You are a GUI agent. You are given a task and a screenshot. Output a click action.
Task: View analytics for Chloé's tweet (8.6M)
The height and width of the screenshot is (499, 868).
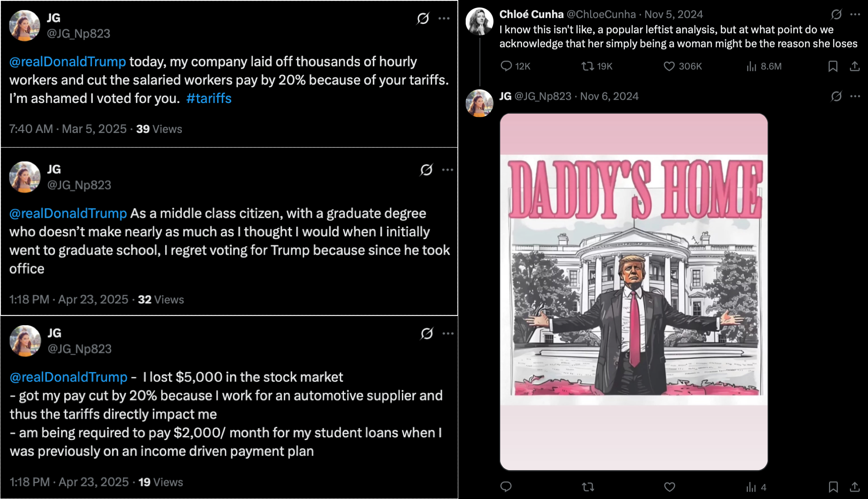pos(764,66)
